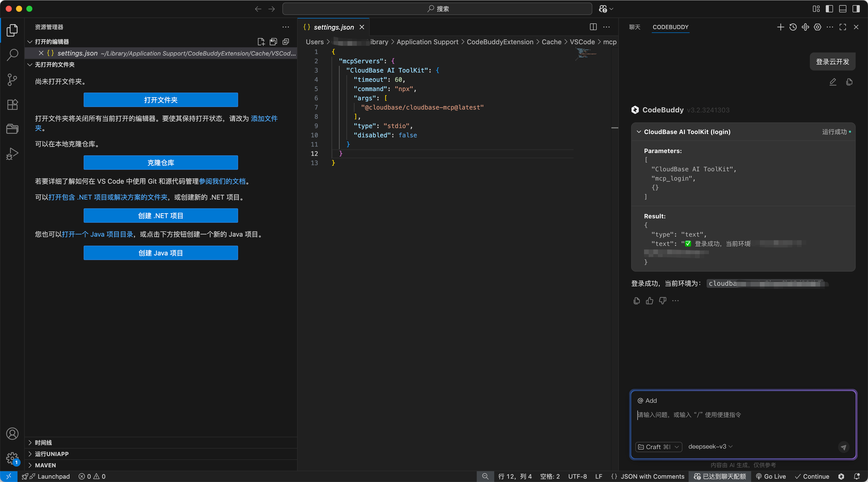
Task: Edit the user message with pencil icon
Action: [x=833, y=82]
